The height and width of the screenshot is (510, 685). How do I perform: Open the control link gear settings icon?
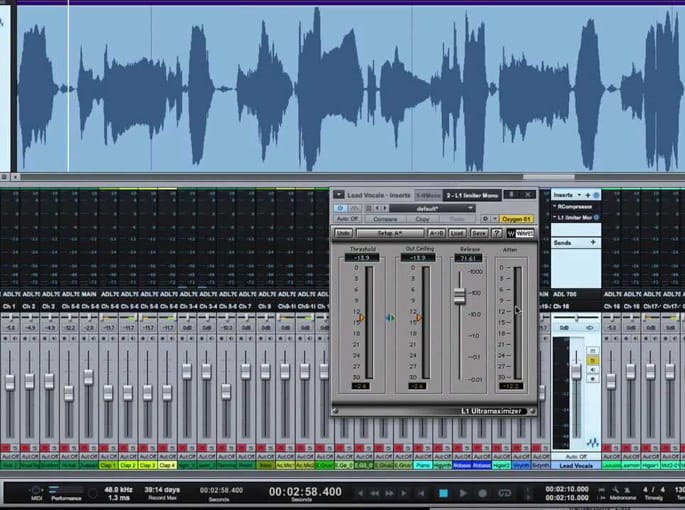[x=485, y=219]
